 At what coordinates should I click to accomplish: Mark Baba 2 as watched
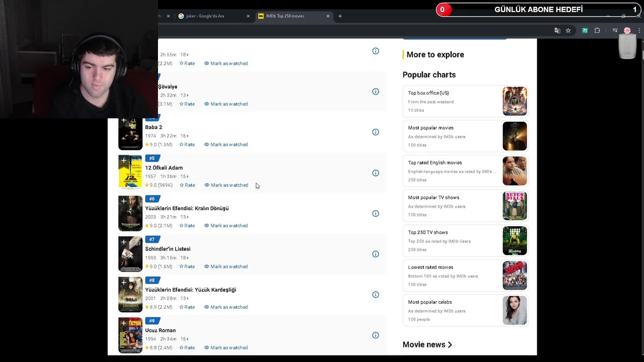226,144
